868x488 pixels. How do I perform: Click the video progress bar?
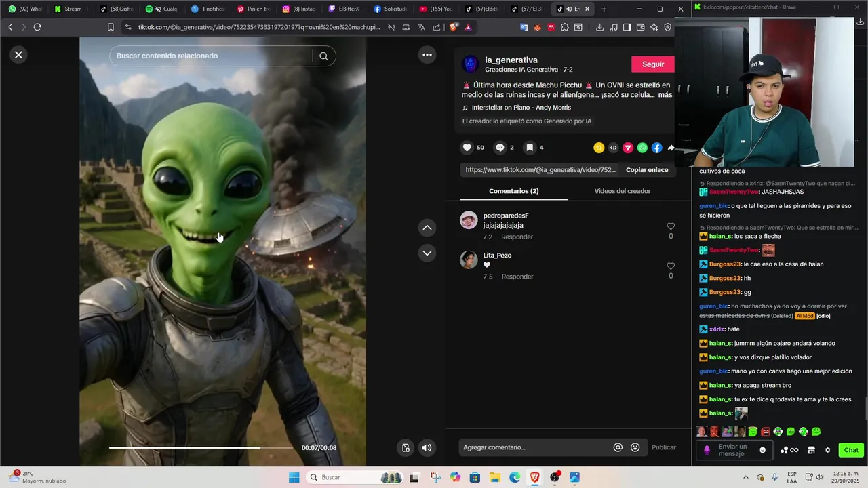tap(201, 447)
